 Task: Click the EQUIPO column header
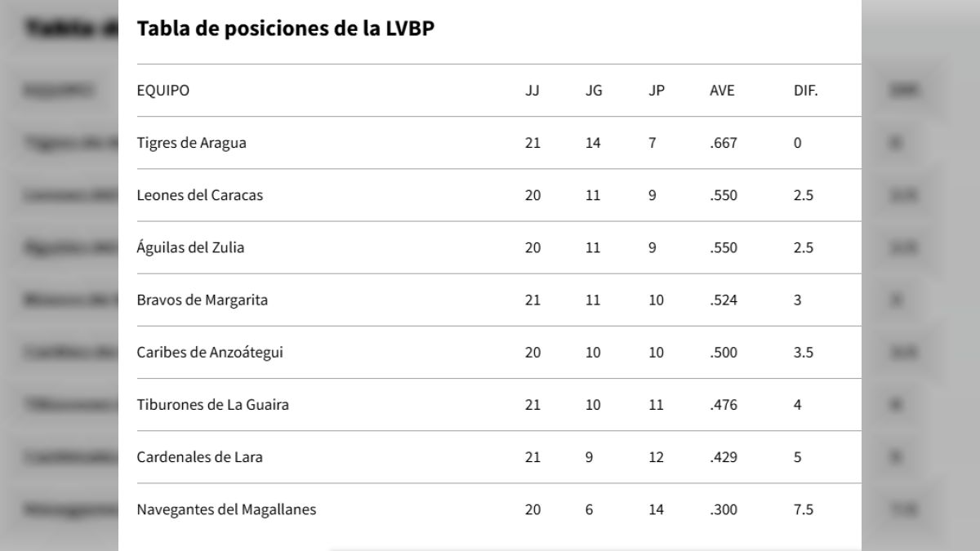[163, 91]
